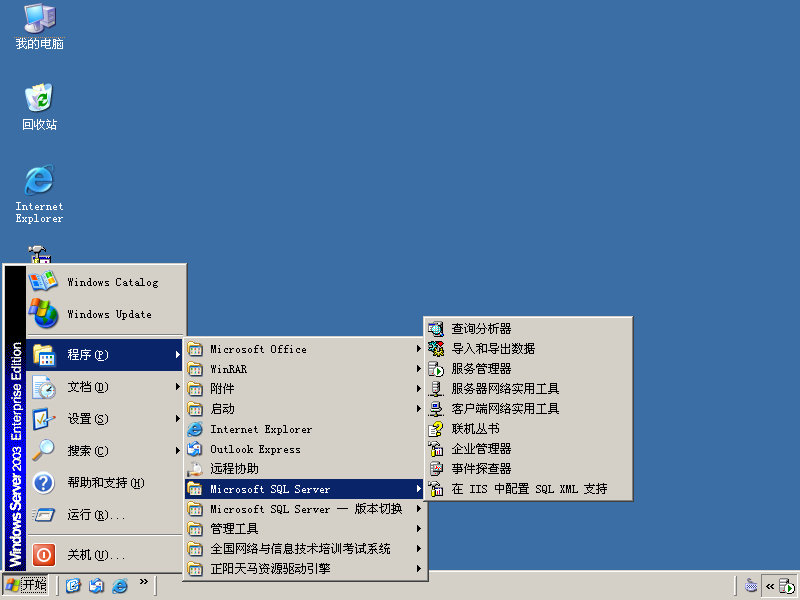
Task: Select 搜索(C) in start menu
Action: [x=105, y=451]
